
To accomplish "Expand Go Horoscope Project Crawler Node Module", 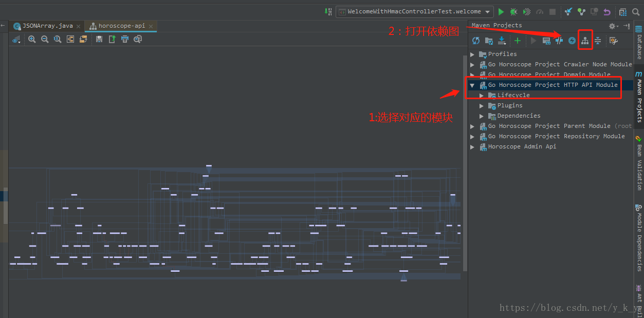I will 472,64.
